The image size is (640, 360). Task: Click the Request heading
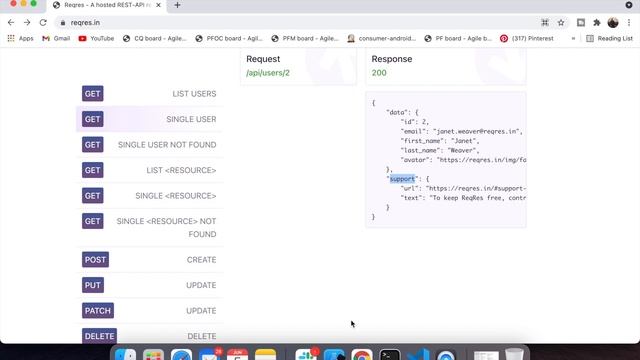[x=263, y=59]
